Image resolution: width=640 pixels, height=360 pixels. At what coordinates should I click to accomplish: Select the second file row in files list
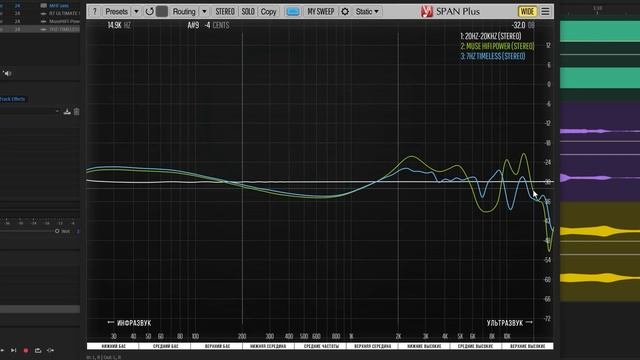click(40, 13)
